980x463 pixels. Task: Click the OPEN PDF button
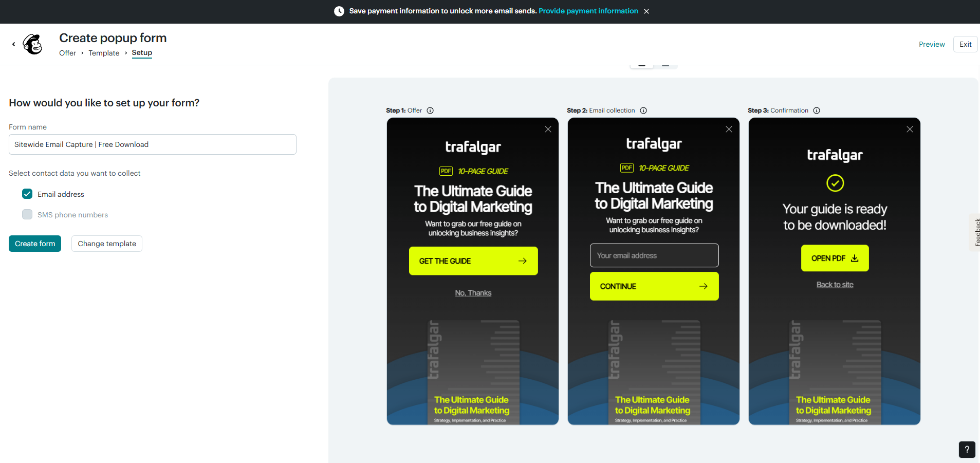coord(835,258)
